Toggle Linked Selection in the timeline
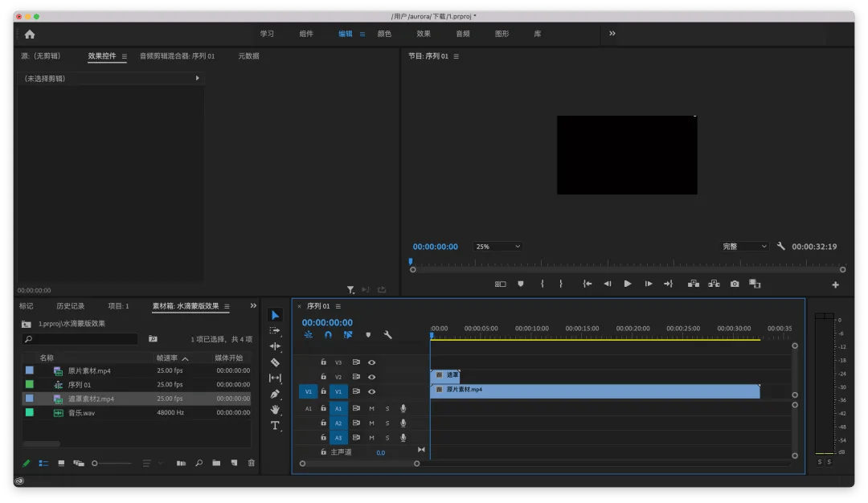The image size is (868, 503). (348, 335)
